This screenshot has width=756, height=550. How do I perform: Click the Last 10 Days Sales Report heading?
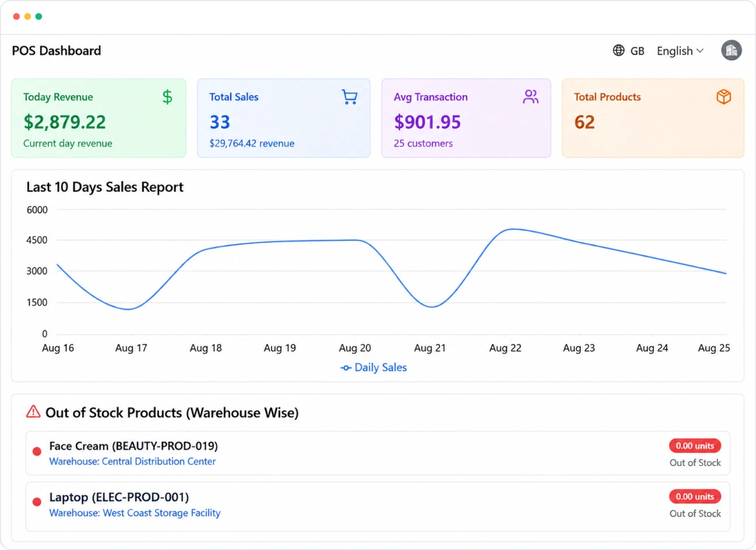105,187
